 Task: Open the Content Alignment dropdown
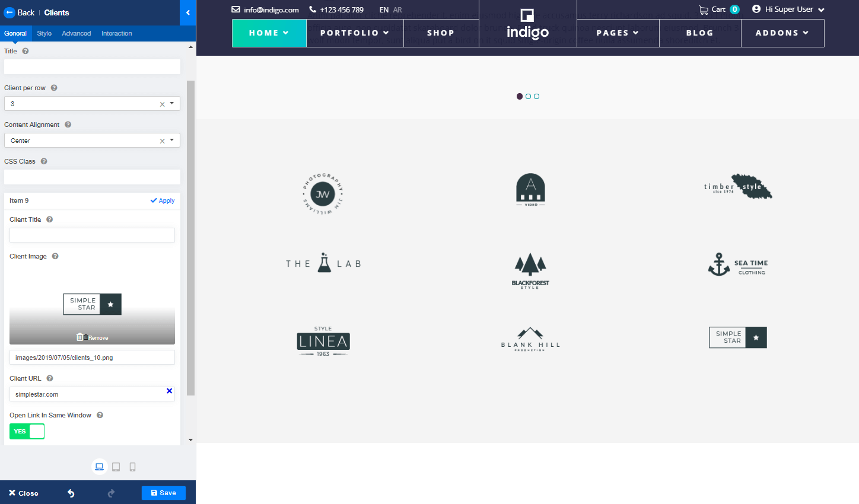tap(172, 141)
